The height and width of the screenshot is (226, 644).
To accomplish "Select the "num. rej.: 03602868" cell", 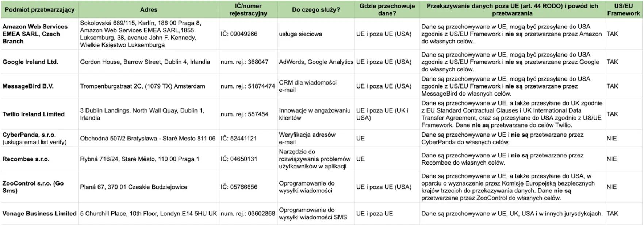I will click(248, 214).
